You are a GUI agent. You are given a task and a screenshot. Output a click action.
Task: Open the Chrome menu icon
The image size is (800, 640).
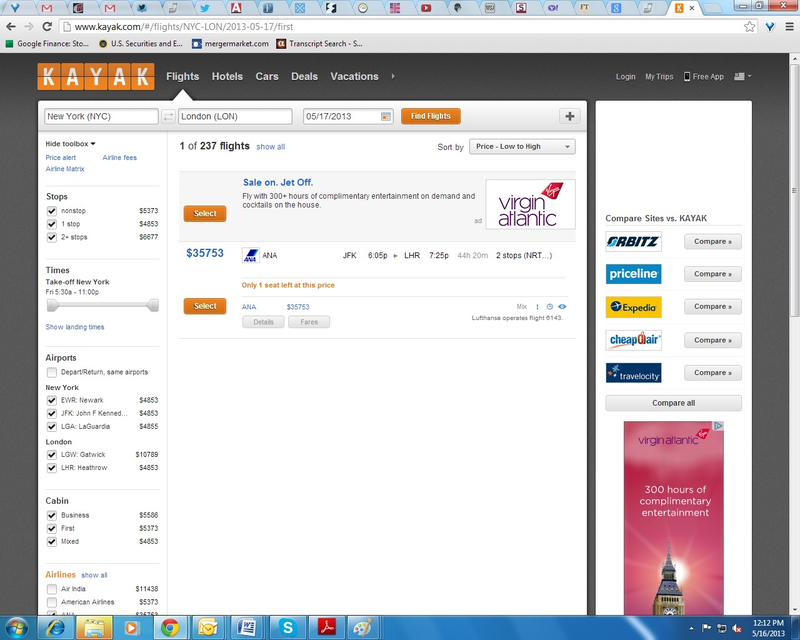coord(789,27)
